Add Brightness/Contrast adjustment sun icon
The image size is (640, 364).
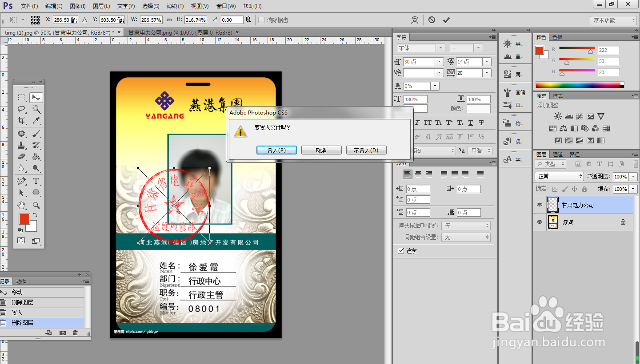coord(558,116)
